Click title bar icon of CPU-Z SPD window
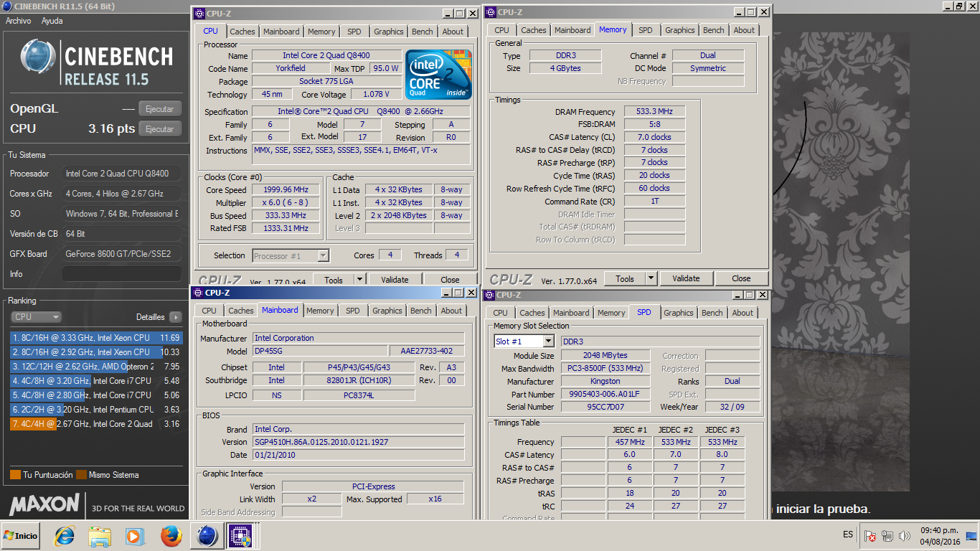 (x=489, y=295)
